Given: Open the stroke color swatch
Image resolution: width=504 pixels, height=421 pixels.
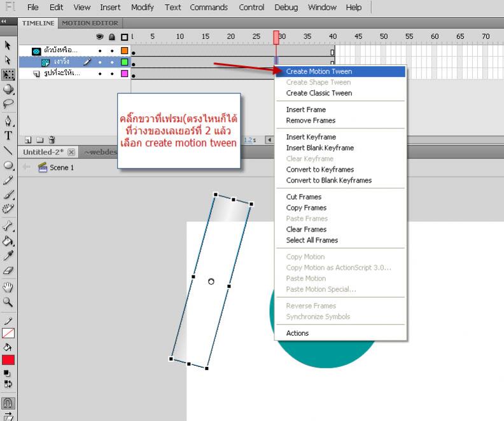Looking at the screenshot, I should coord(8,333).
